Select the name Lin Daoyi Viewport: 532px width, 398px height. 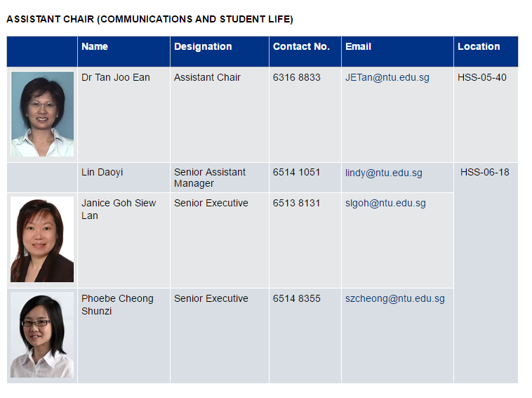102,173
